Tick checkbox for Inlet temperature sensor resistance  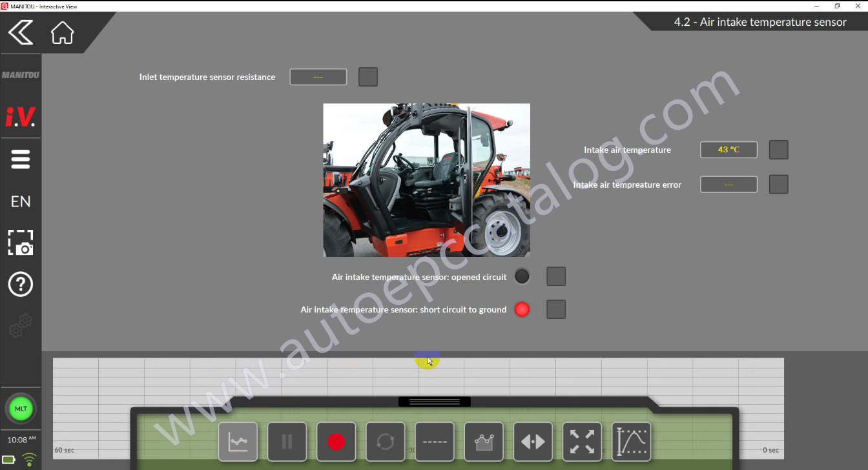click(368, 77)
